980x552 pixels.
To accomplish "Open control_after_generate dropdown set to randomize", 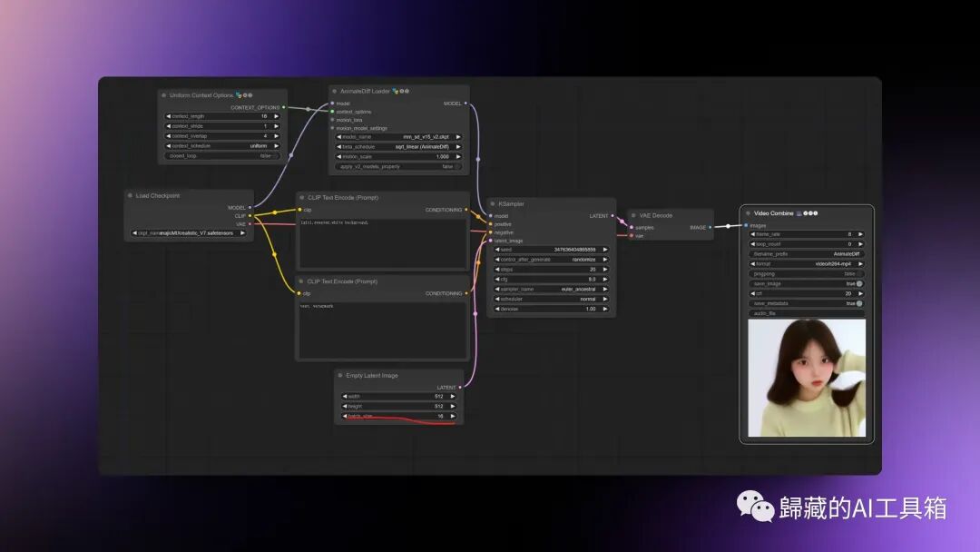I will click(552, 260).
